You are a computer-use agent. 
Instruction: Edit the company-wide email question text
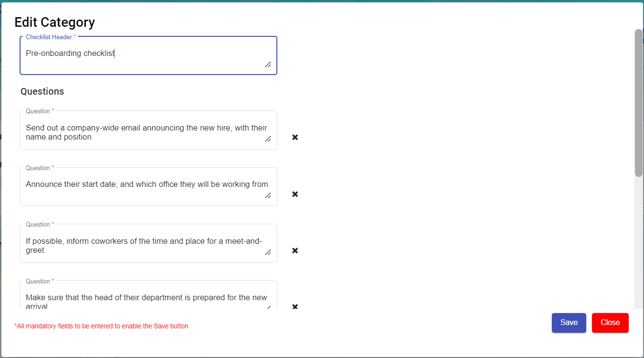[143, 132]
